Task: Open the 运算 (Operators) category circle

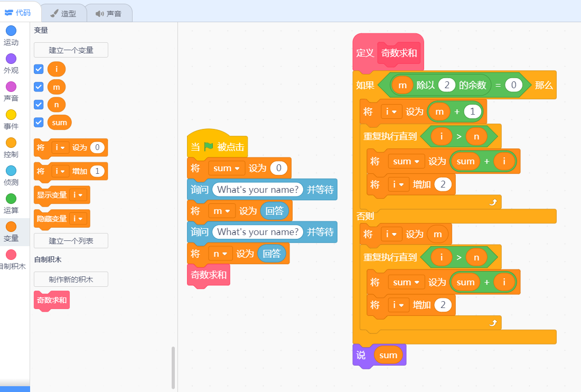Action: pyautogui.click(x=11, y=199)
